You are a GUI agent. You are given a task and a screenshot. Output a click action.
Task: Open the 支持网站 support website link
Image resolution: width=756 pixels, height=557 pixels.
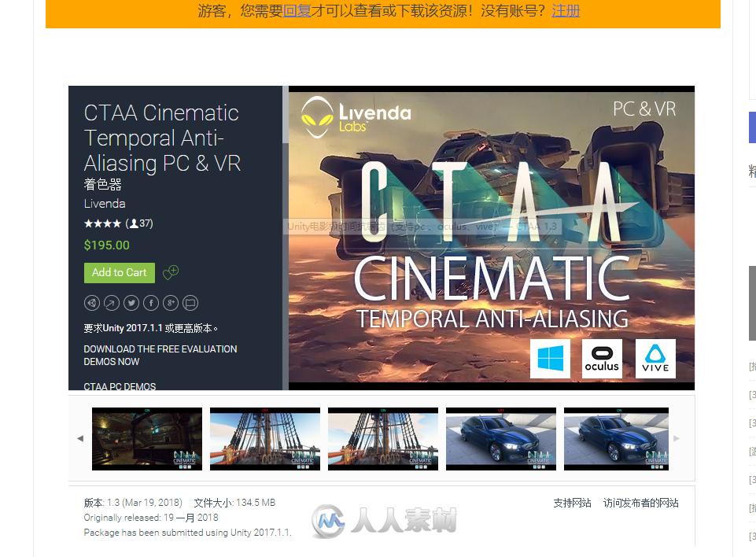[572, 503]
